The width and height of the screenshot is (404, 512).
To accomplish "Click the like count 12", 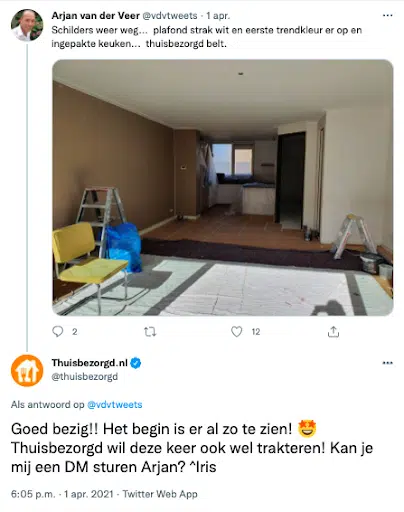I will click(x=256, y=332).
